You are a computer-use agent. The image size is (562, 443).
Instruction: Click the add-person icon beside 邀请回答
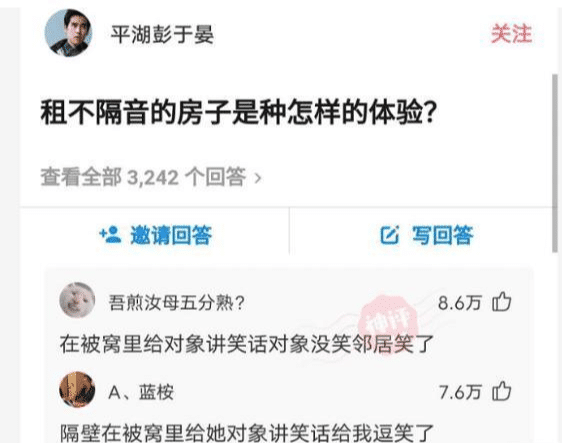[110, 235]
